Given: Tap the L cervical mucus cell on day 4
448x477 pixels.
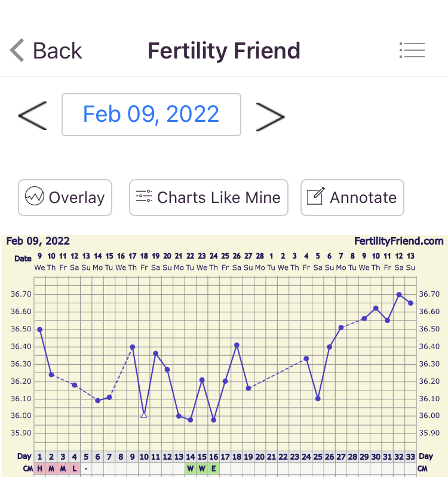Looking at the screenshot, I should [x=74, y=469].
